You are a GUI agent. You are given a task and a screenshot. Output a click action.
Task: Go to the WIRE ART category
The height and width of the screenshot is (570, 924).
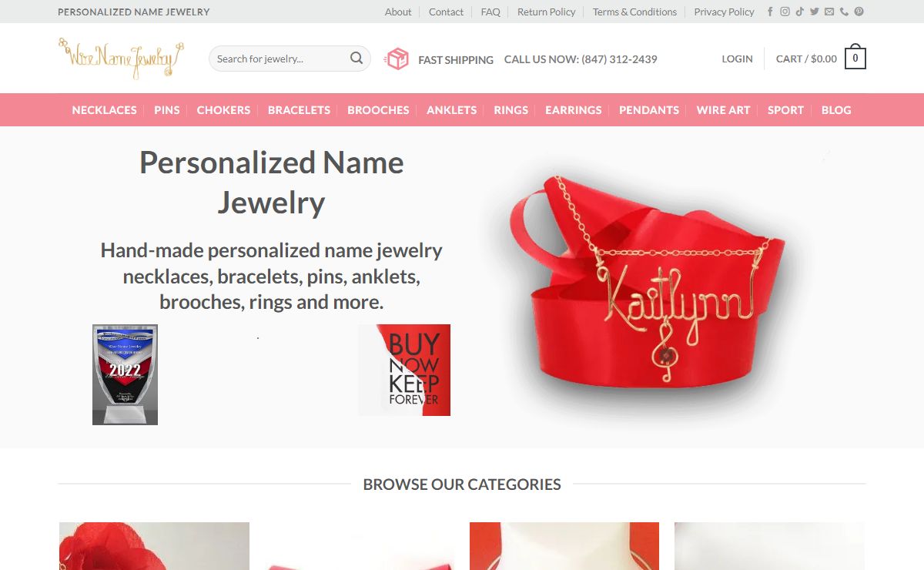(723, 110)
